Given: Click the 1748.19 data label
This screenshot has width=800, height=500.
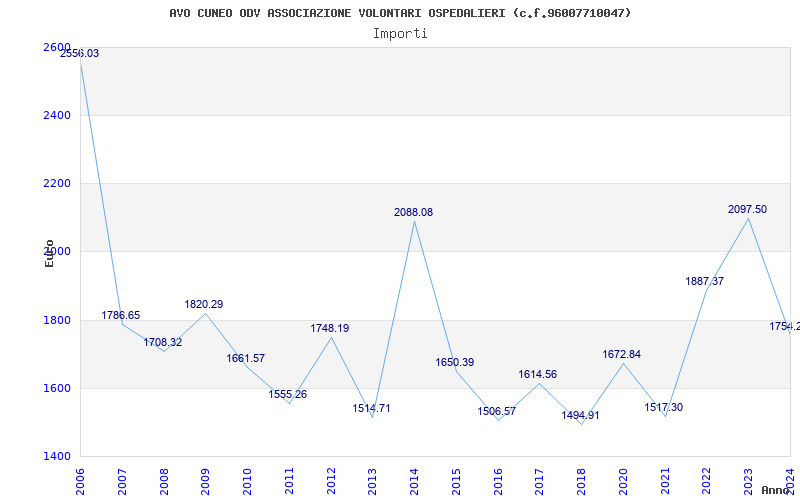Looking at the screenshot, I should coord(330,329).
